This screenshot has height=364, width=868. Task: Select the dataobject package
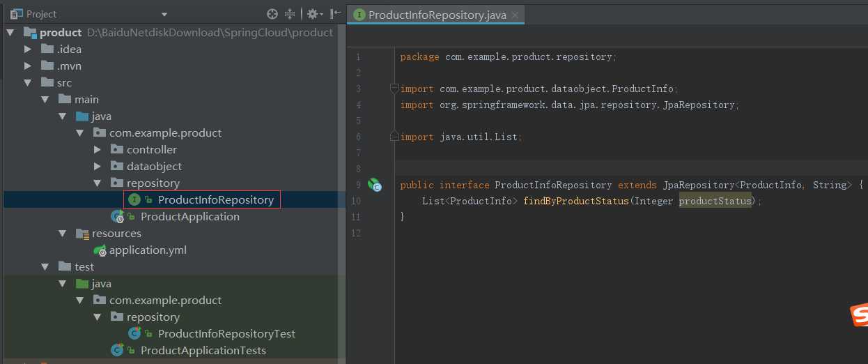154,166
